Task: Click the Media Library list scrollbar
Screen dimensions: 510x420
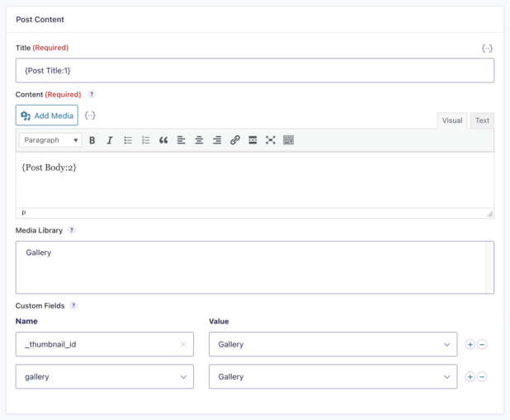Action: pos(489,267)
